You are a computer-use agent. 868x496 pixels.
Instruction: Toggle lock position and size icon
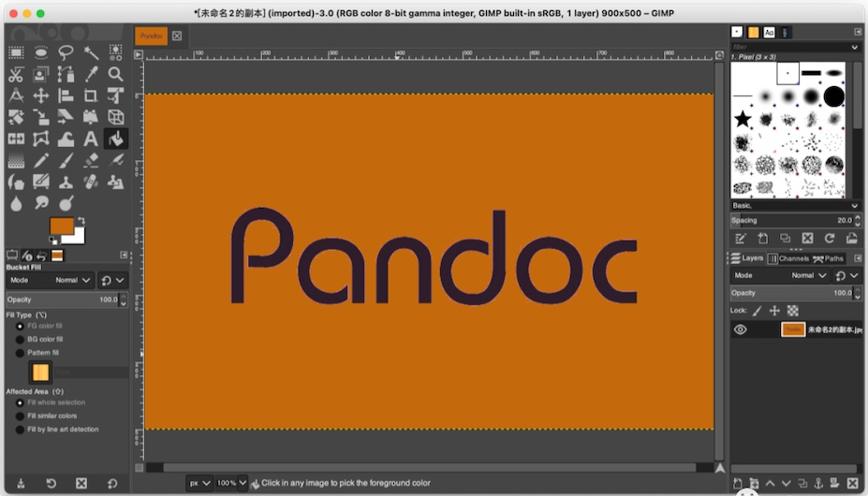[774, 311]
